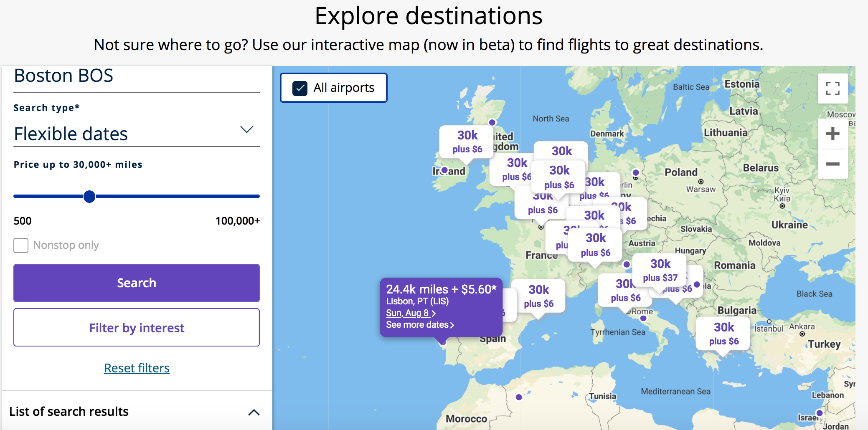Enter fullscreen map view
868x430 pixels.
pyautogui.click(x=832, y=89)
